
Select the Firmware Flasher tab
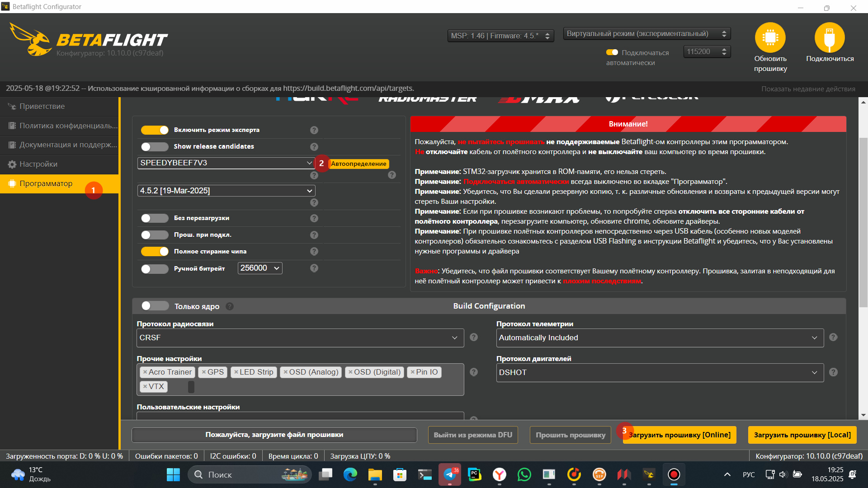pyautogui.click(x=59, y=184)
